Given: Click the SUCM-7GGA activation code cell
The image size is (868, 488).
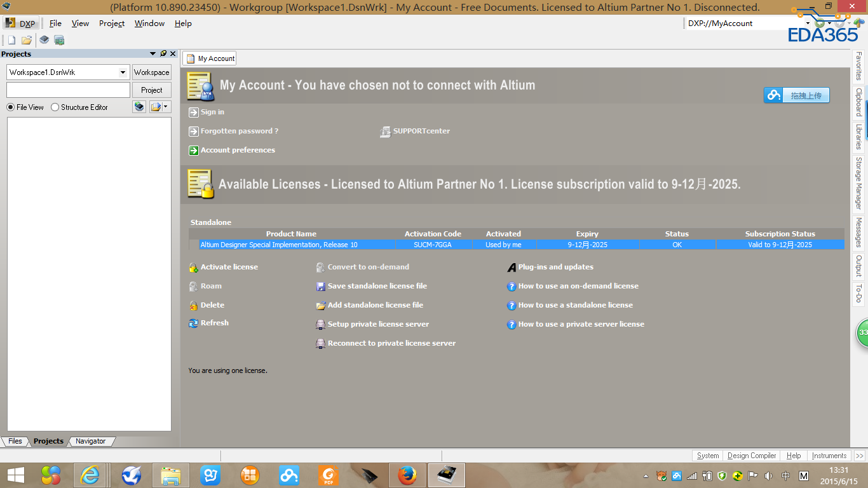Looking at the screenshot, I should pos(433,245).
